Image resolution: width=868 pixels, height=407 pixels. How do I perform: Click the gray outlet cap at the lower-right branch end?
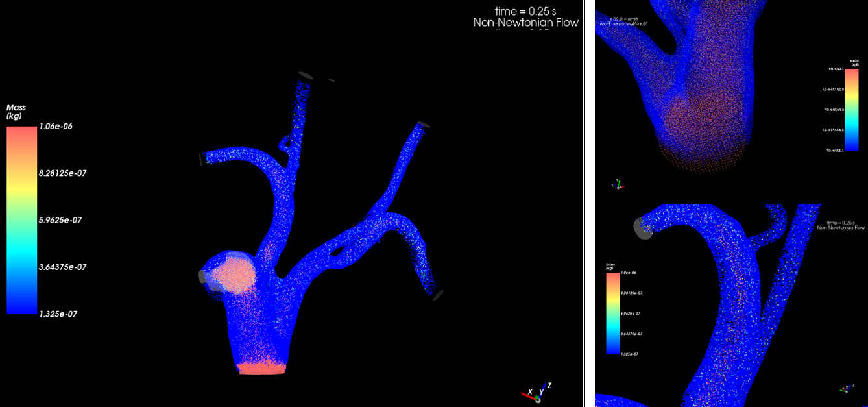point(438,295)
